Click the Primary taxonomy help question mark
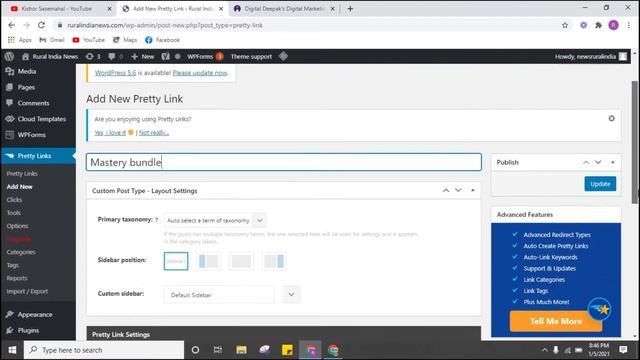The width and height of the screenshot is (640, 360). 156,220
